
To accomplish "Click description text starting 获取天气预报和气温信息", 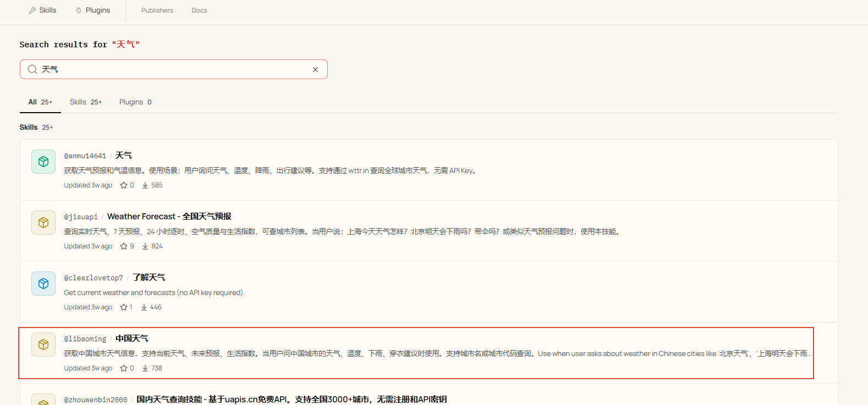I will coord(270,171).
